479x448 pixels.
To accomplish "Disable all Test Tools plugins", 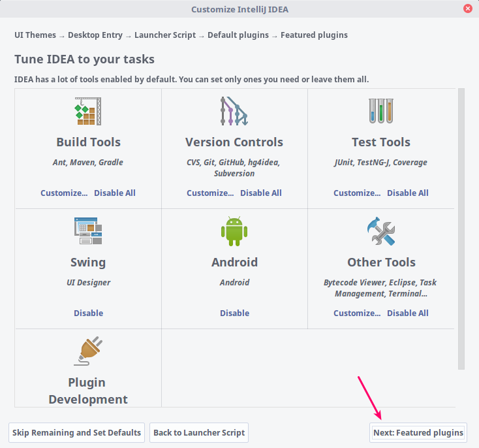I will tap(408, 193).
